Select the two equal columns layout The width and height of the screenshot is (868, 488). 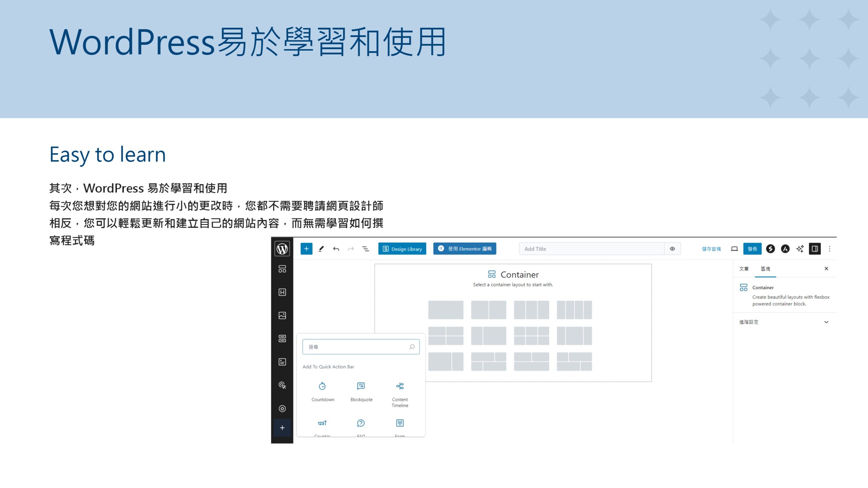click(489, 310)
